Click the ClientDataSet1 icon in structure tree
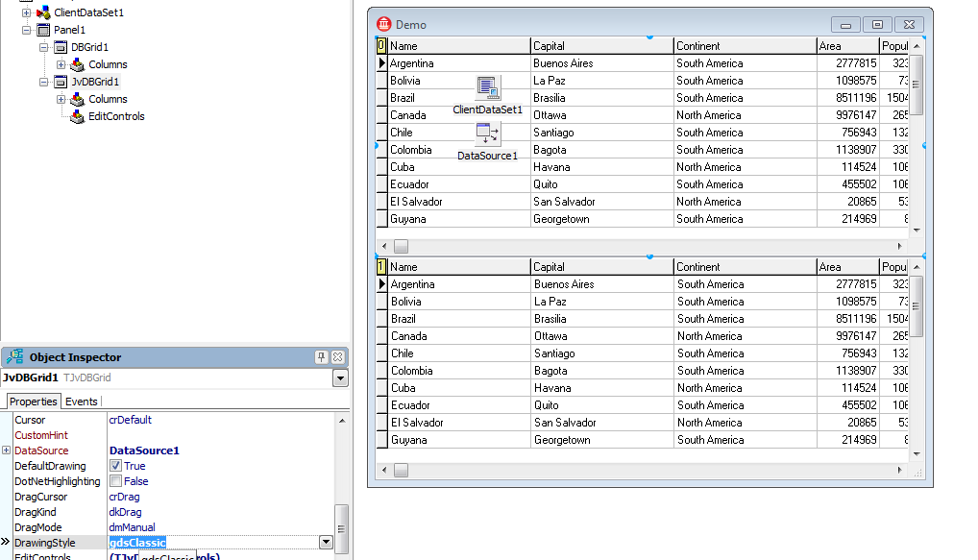Image resolution: width=978 pixels, height=560 pixels. pyautogui.click(x=43, y=12)
